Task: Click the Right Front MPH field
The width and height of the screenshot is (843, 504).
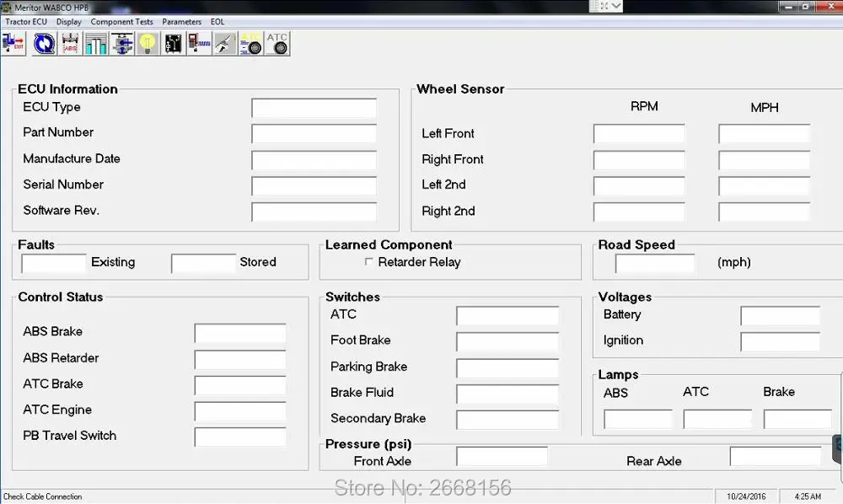Action: click(x=764, y=159)
